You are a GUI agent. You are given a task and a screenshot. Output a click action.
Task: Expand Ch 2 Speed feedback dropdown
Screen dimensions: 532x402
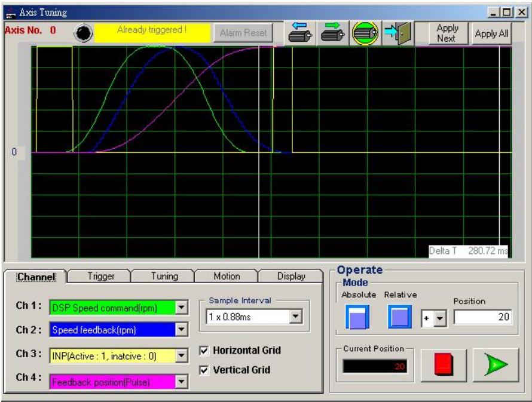click(x=182, y=330)
